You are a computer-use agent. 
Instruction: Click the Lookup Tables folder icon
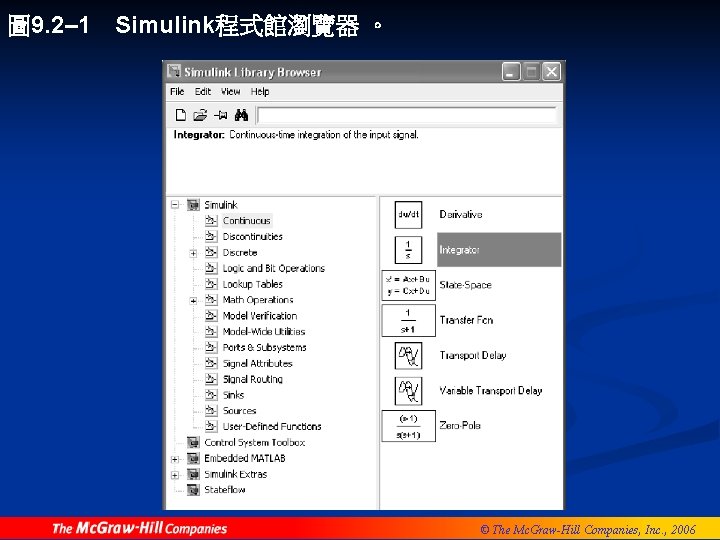click(x=211, y=284)
